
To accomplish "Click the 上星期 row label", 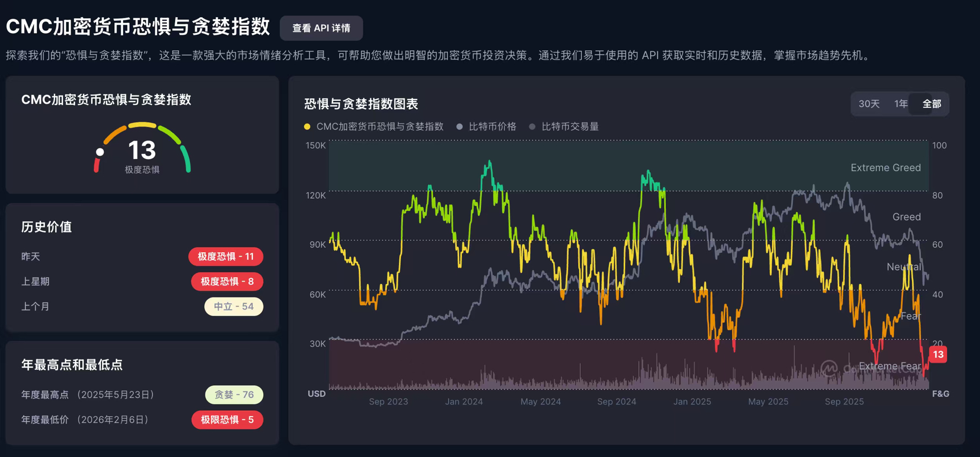I will 35,281.
